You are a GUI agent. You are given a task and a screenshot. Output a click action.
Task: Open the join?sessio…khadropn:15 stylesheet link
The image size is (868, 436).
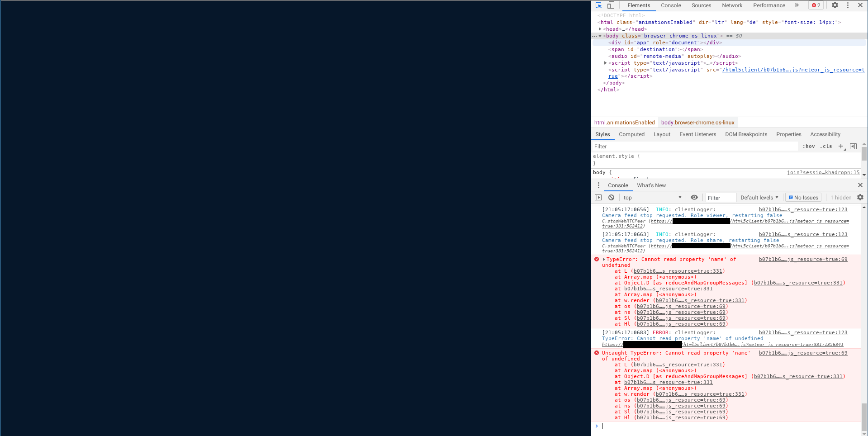coord(823,172)
